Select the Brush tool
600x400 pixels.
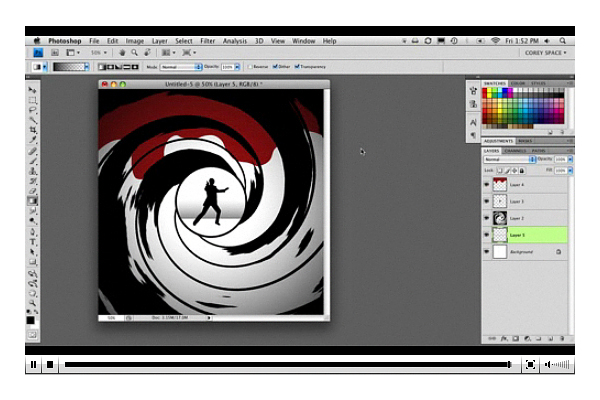pos(33,161)
